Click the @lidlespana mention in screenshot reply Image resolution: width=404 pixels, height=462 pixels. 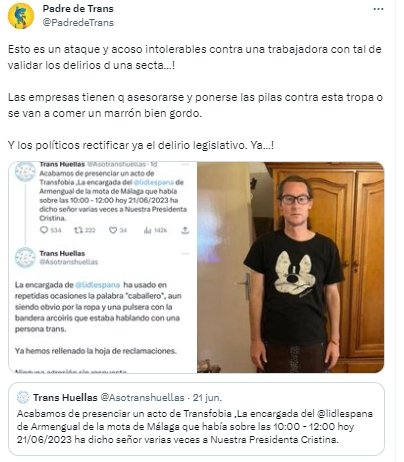(97, 285)
